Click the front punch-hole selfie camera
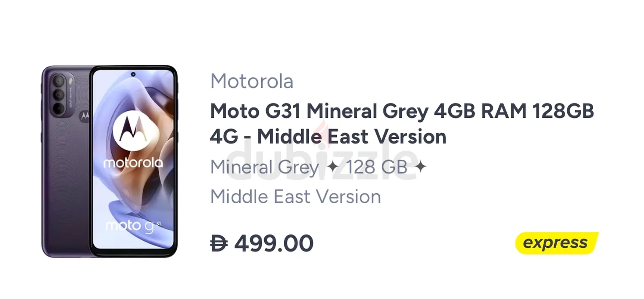Viewport: 644px width, 299px height. [x=133, y=75]
